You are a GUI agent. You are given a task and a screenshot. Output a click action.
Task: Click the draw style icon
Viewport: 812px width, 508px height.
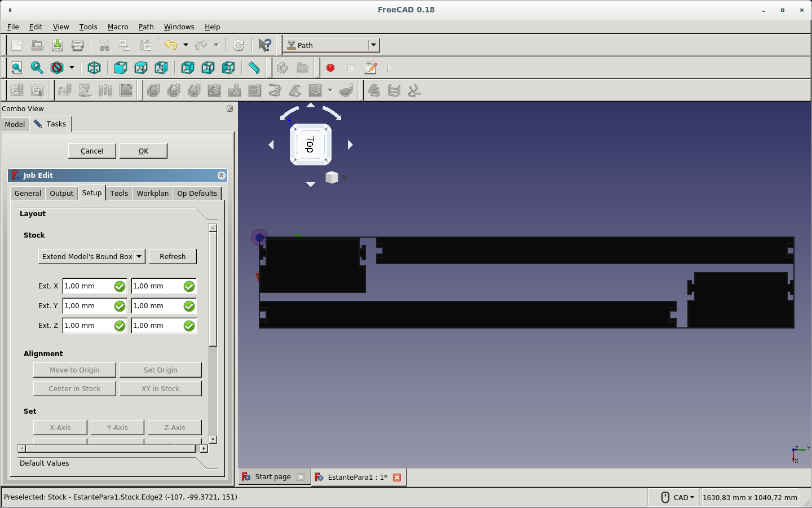pyautogui.click(x=57, y=68)
